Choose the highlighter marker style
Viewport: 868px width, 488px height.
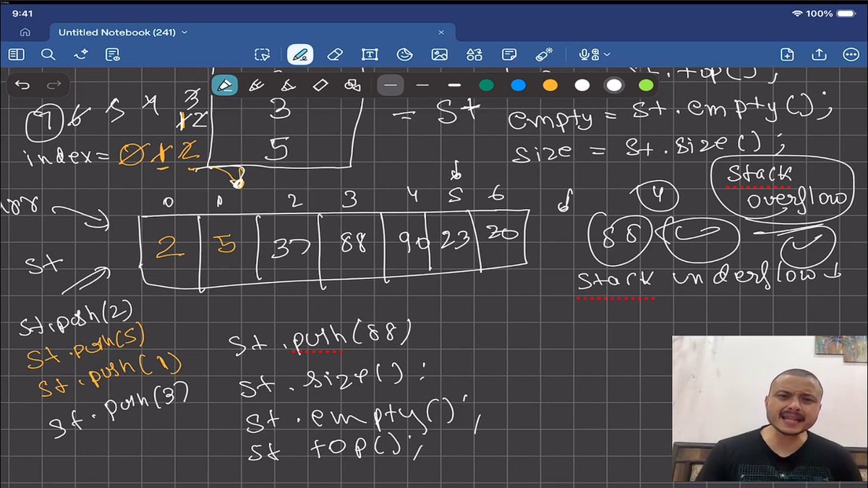[320, 85]
